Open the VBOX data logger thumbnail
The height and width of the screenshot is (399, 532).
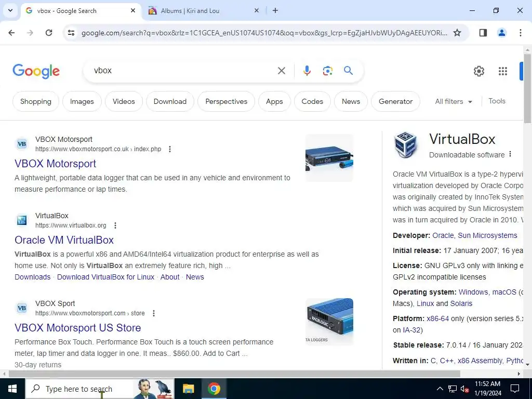(x=329, y=158)
